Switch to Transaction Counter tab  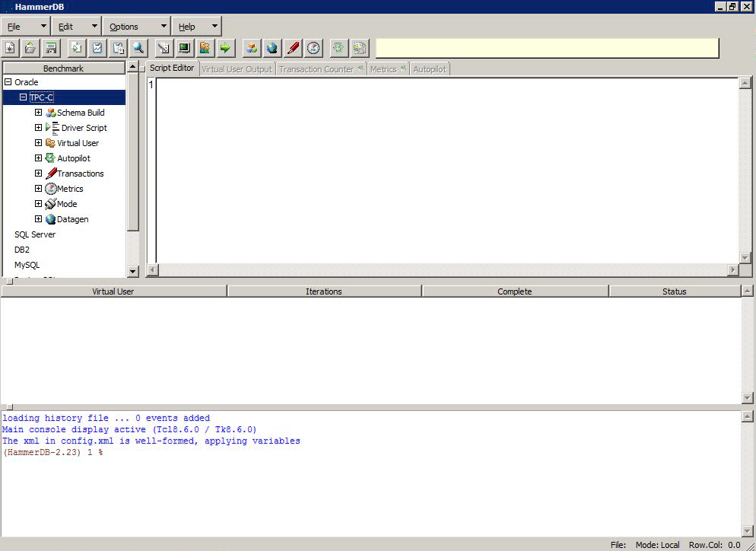coord(322,69)
